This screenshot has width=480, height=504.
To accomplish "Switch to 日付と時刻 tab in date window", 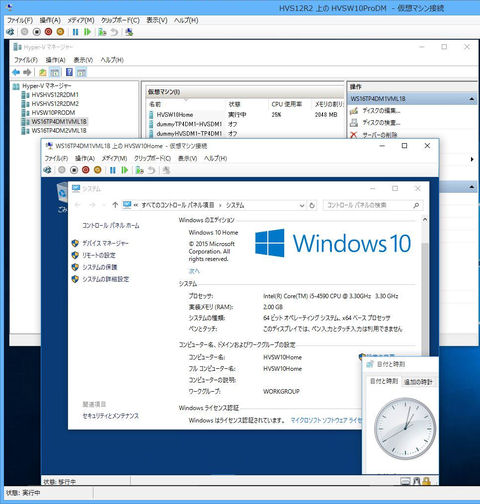I will [x=384, y=381].
